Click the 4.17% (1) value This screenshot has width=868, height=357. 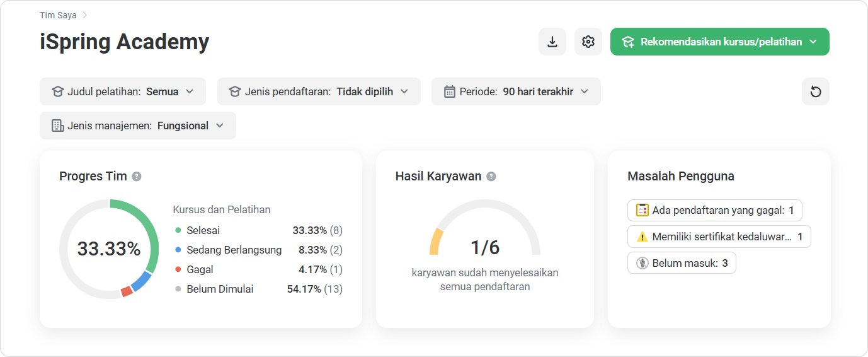coord(321,269)
